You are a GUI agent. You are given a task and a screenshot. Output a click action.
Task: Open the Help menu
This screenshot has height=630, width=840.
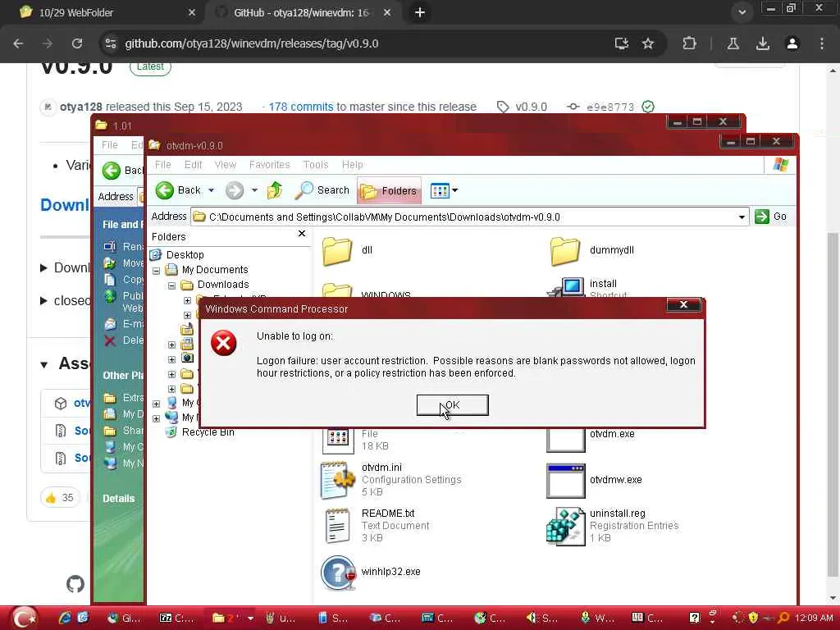pyautogui.click(x=353, y=164)
